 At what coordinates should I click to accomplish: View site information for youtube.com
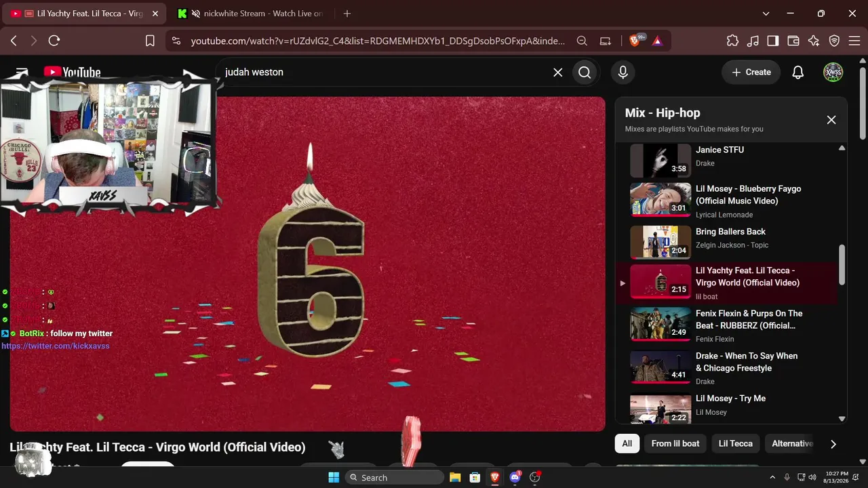176,41
